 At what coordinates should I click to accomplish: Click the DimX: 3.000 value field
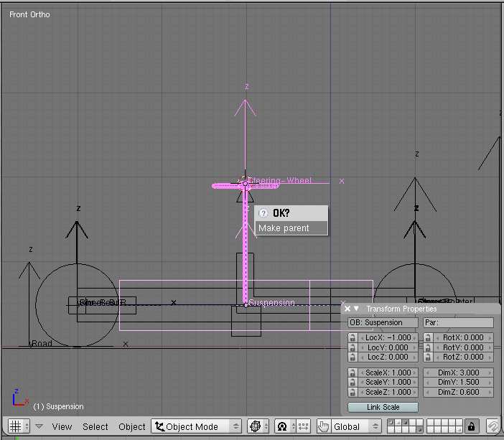tap(458, 373)
